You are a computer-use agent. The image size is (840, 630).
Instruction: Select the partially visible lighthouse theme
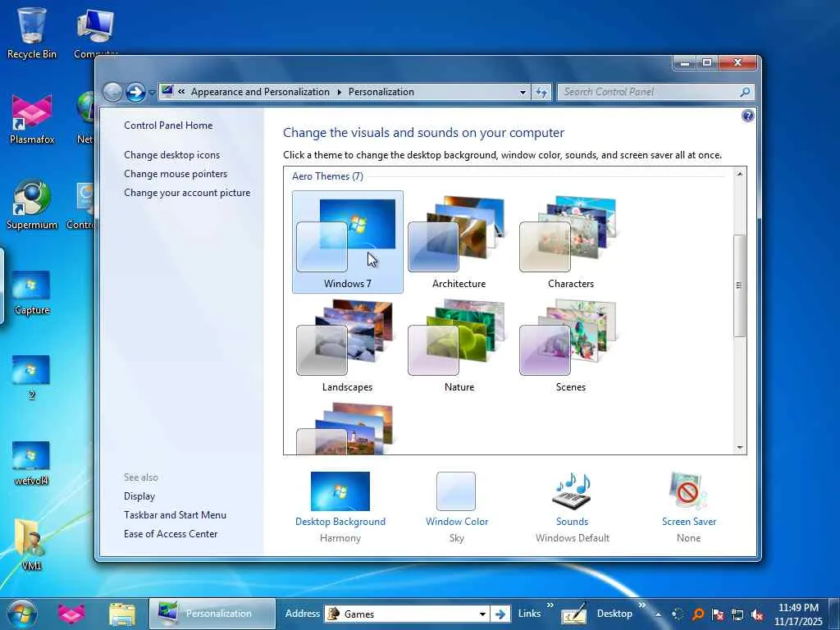345,428
